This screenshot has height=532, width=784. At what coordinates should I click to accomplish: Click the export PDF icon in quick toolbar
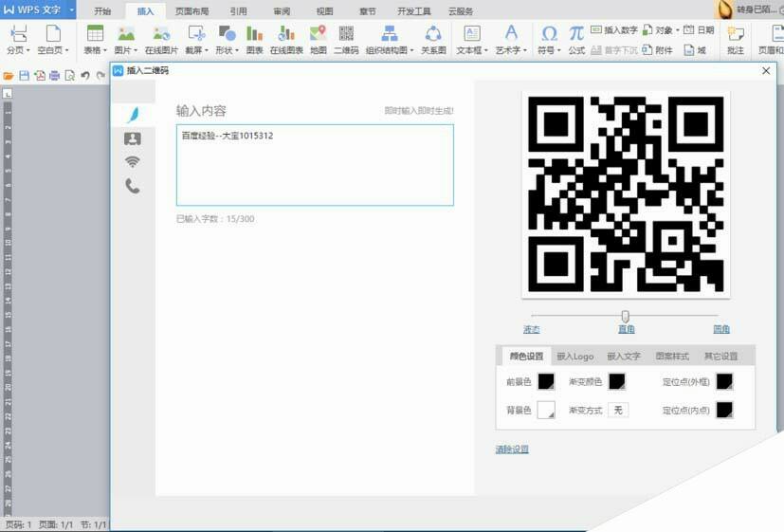[x=40, y=76]
